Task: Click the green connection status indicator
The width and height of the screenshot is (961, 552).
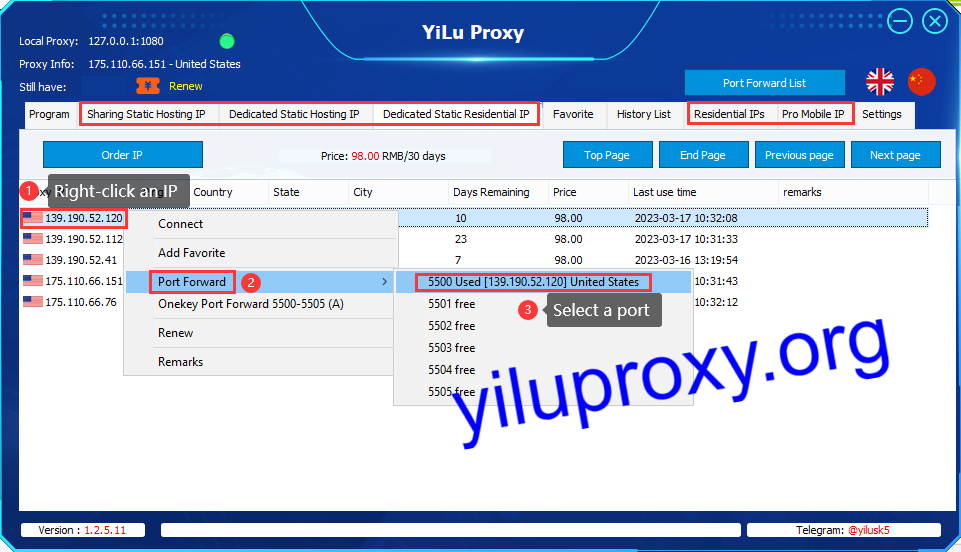Action: coord(227,41)
